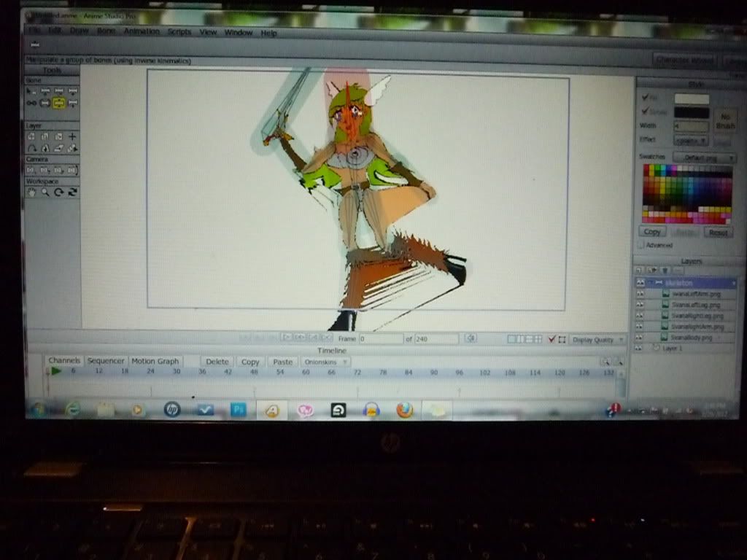Hide the SvanaLeftLeg.png layer
Screen dimensions: 747x560
click(x=640, y=305)
